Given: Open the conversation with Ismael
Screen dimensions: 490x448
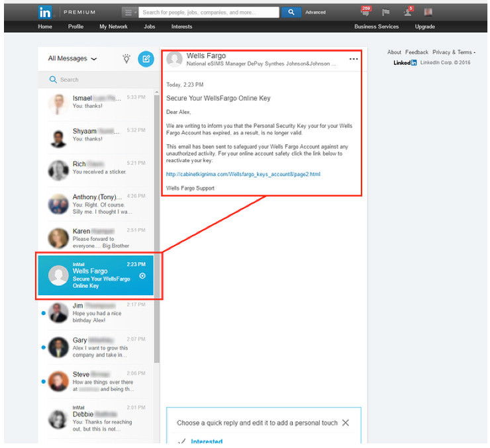Looking at the screenshot, I should (96, 105).
